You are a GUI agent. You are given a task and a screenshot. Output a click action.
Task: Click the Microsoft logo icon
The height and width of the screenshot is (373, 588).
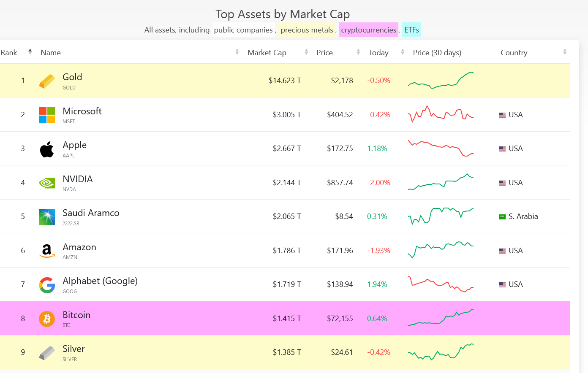coord(47,115)
